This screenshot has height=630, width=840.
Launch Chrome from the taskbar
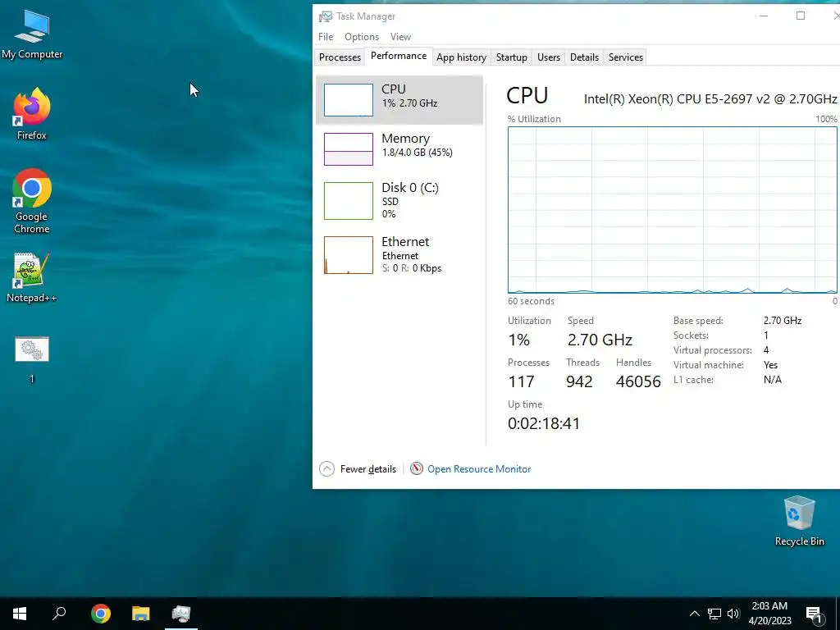(100, 614)
